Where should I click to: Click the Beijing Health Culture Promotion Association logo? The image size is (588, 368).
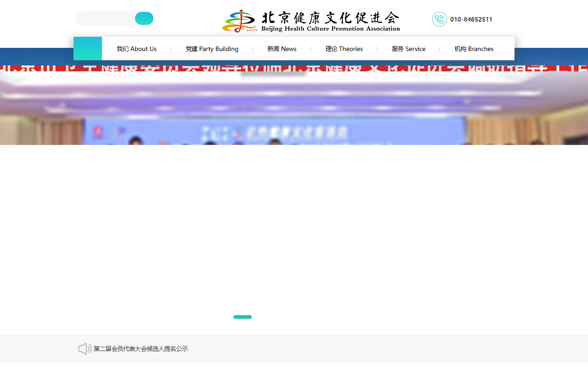coord(311,21)
